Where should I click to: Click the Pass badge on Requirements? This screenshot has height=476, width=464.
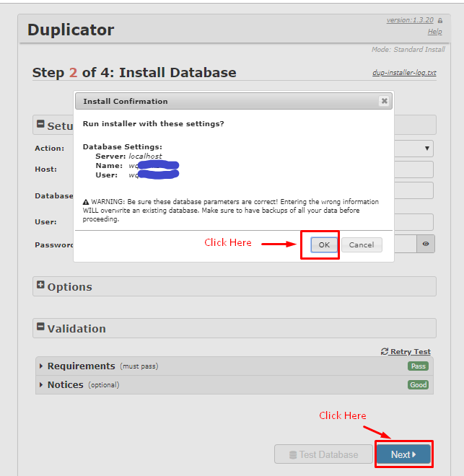tap(418, 366)
